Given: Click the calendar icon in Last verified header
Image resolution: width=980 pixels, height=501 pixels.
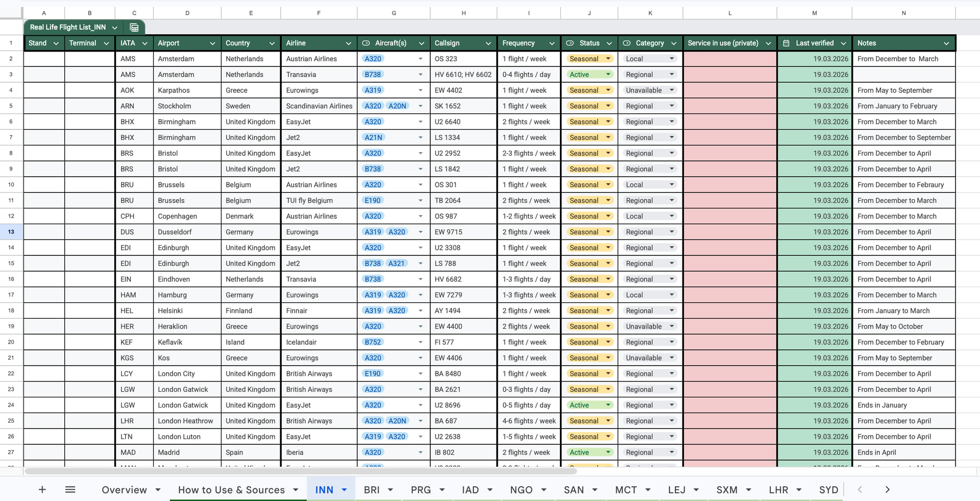Looking at the screenshot, I should click(x=786, y=43).
